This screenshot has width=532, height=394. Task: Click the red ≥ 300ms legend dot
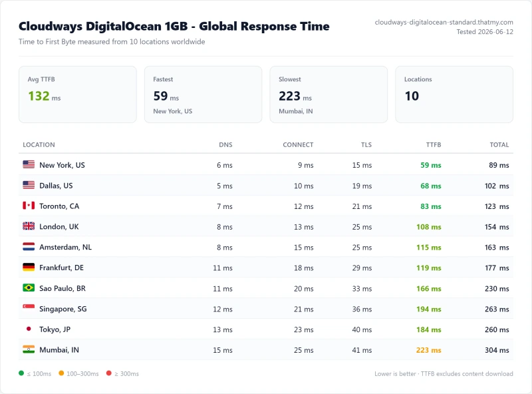pyautogui.click(x=109, y=373)
